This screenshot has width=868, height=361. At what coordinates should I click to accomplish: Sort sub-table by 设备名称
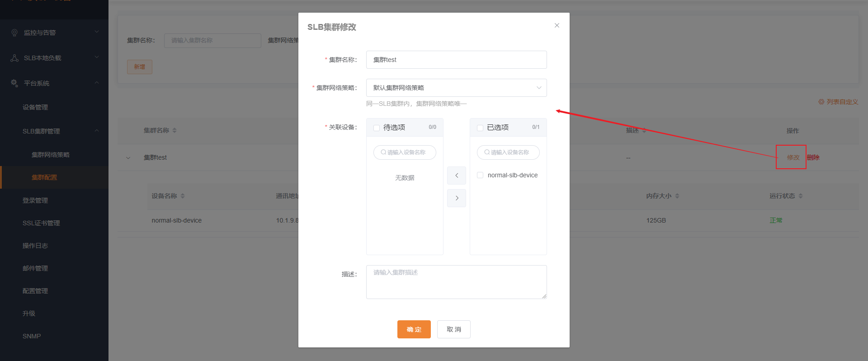(183, 196)
